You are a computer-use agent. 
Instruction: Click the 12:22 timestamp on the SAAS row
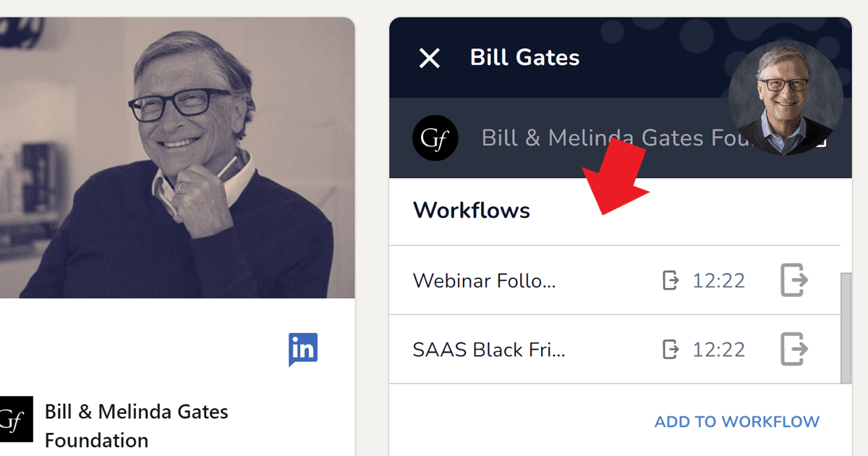(x=718, y=349)
